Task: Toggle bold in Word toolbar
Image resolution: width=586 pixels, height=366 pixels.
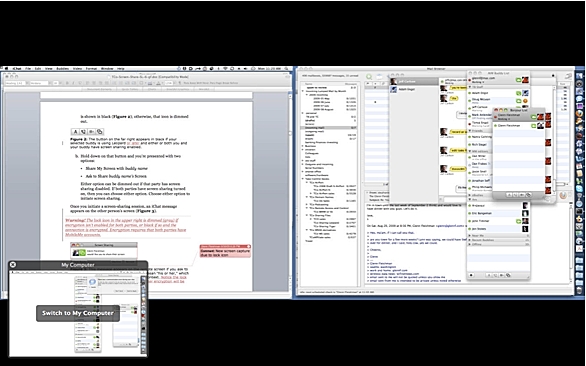Action: click(x=67, y=83)
